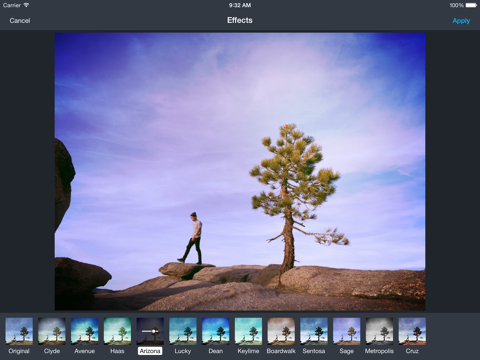Pick the Keylime filter thumbnail

pyautogui.click(x=248, y=331)
